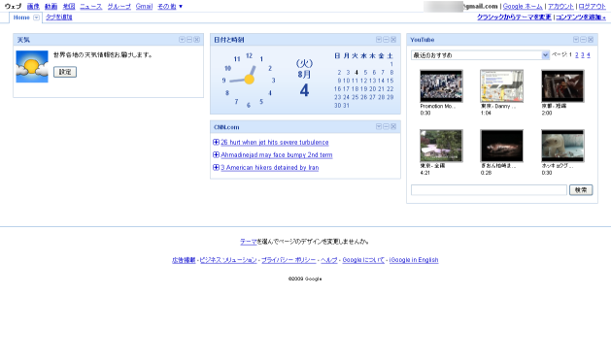
Task: Minimize the CNN.com gadget
Action: point(387,126)
